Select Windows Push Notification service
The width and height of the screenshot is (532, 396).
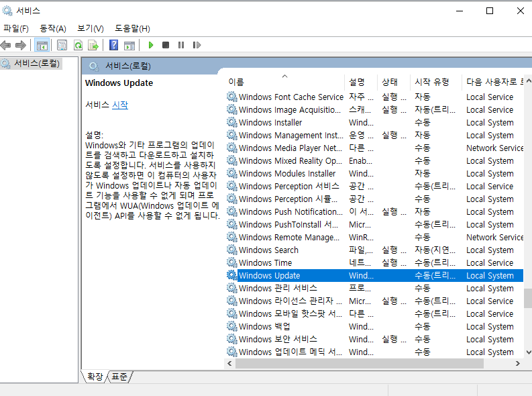[x=374, y=211]
